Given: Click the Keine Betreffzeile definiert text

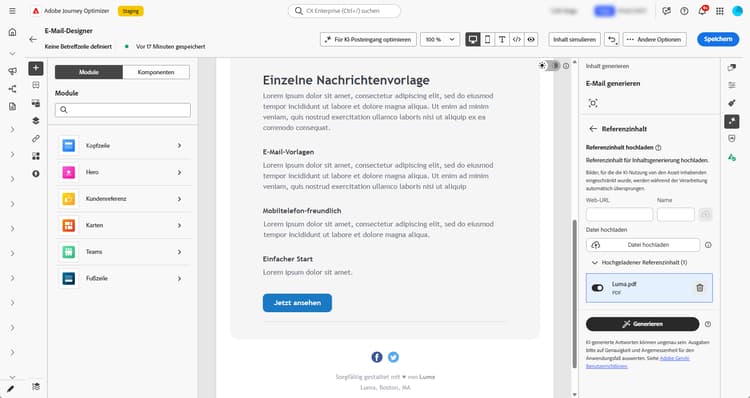Looking at the screenshot, I should tap(78, 46).
